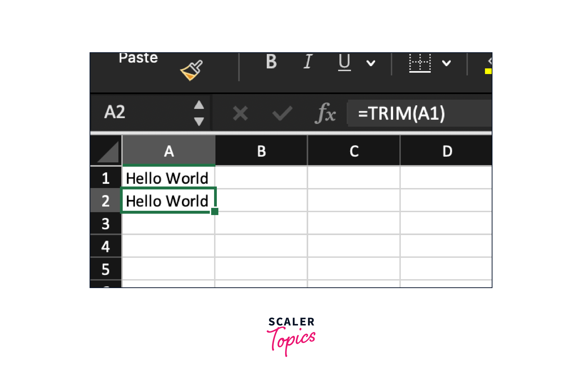Select column B header
The image size is (582, 392).
coord(261,151)
